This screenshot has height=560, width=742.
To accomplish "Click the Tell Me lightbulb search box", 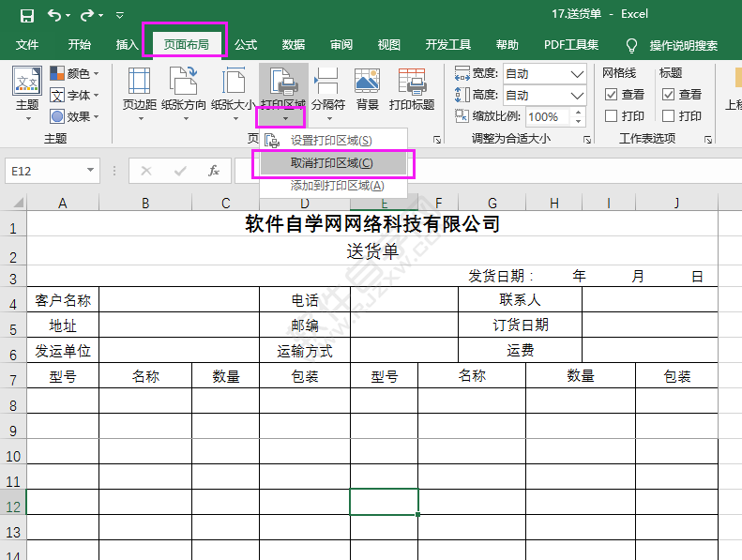I will point(674,45).
